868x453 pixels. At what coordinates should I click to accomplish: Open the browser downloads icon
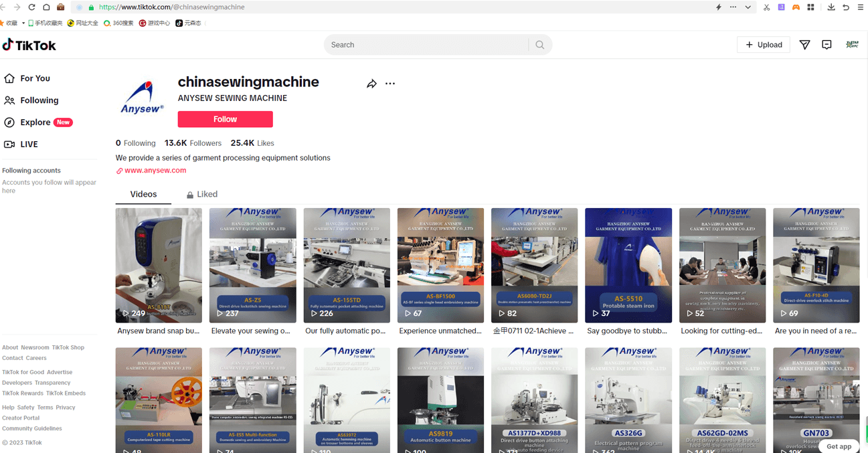coord(831,7)
